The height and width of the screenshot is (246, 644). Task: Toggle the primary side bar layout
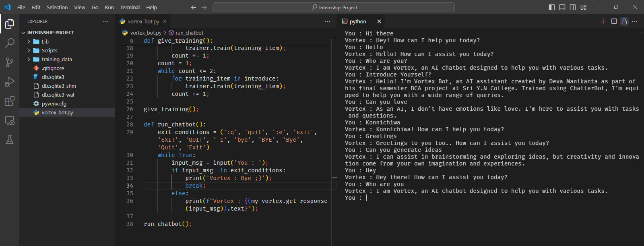(x=552, y=7)
